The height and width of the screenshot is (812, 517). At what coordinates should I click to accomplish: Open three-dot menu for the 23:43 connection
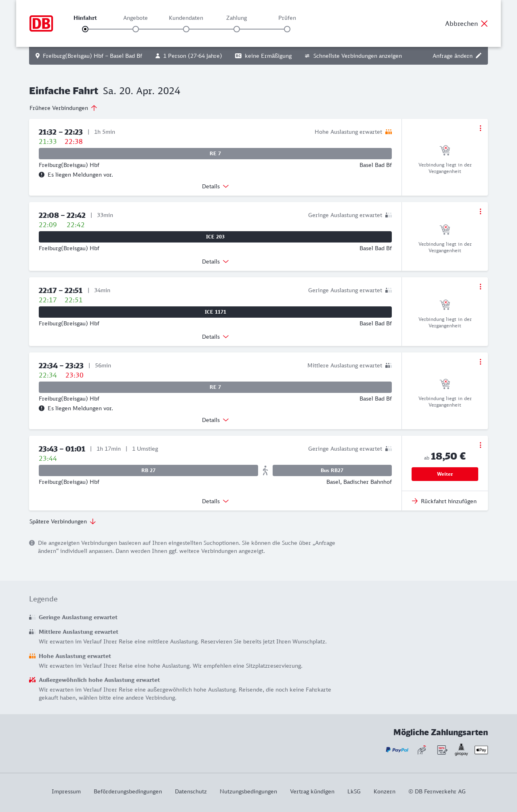point(480,445)
